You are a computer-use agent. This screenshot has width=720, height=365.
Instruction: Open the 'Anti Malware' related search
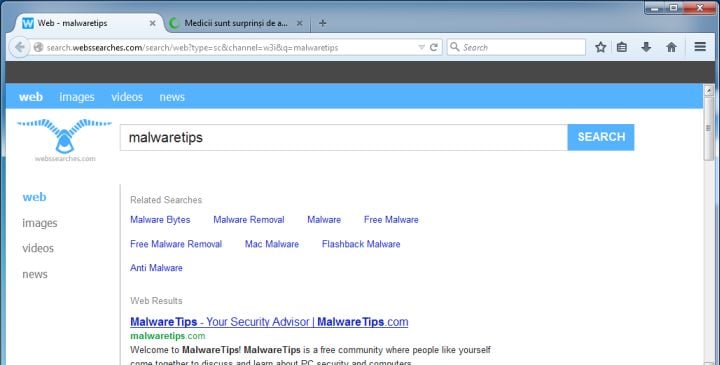tap(156, 268)
